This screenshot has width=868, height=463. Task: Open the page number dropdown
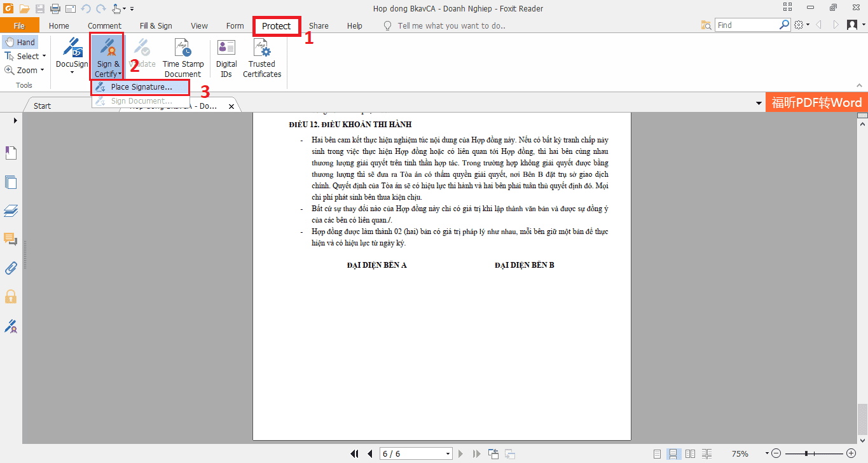click(x=448, y=453)
